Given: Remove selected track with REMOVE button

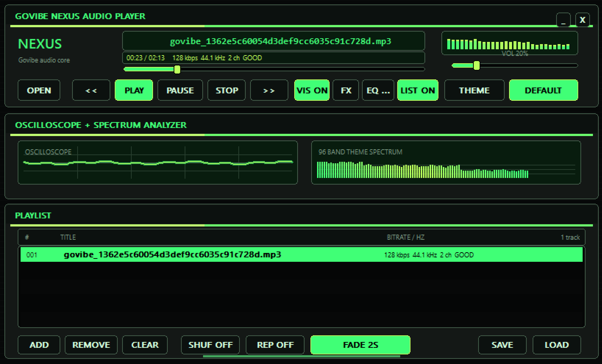Looking at the screenshot, I should 91,345.
